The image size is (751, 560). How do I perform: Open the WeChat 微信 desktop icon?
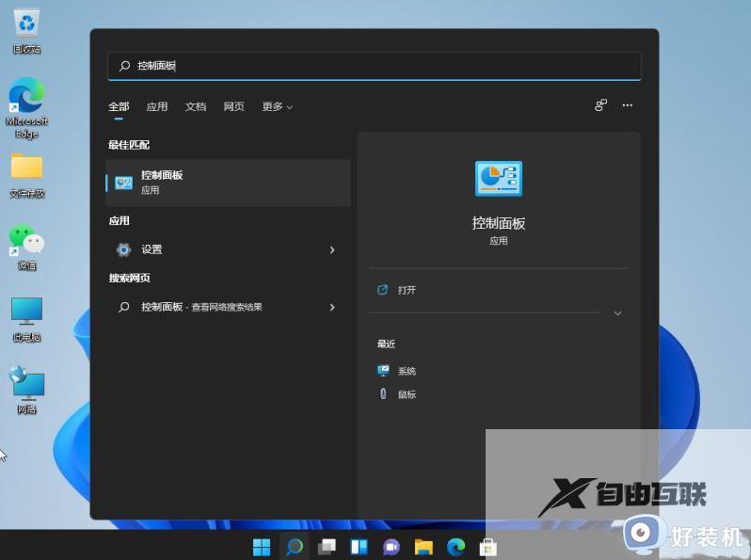pos(26,248)
